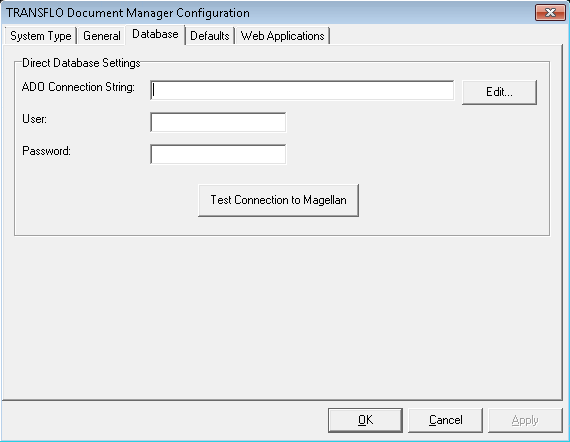
Task: Switch to the System Type tab
Action: (x=40, y=36)
